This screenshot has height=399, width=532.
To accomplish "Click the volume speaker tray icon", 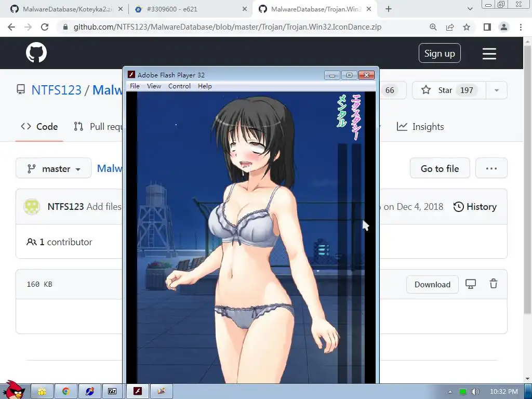I will [475, 392].
